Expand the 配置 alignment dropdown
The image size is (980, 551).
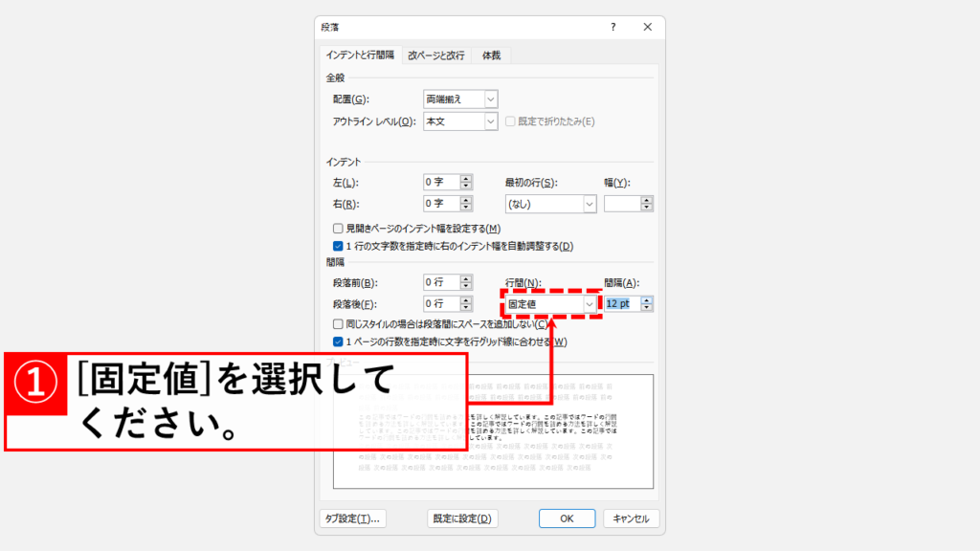click(490, 99)
